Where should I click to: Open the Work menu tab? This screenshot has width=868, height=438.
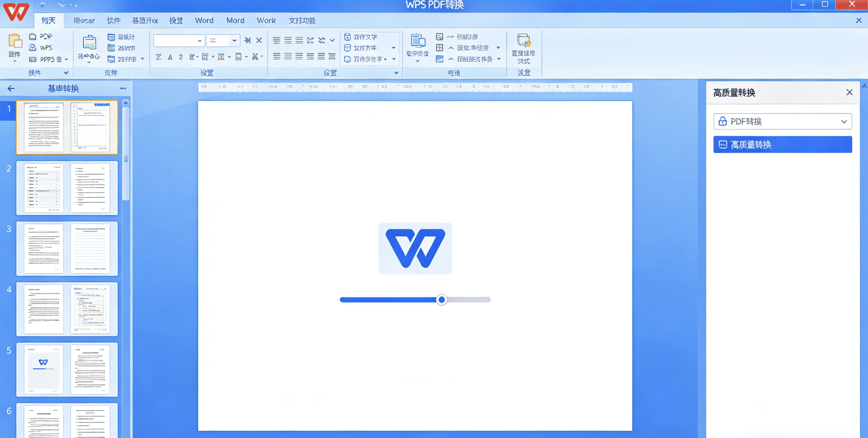click(266, 21)
